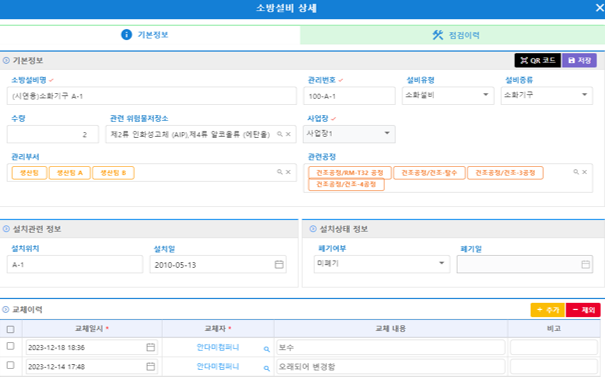Click 비고 field in the 오래되어 변경함 row
This screenshot has height=378, width=605.
tap(554, 366)
